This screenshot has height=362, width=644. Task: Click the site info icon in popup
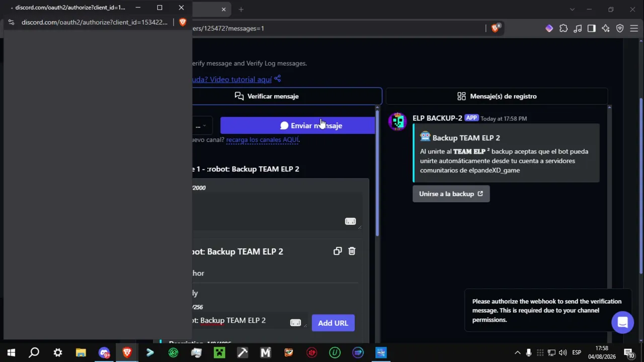[12, 22]
